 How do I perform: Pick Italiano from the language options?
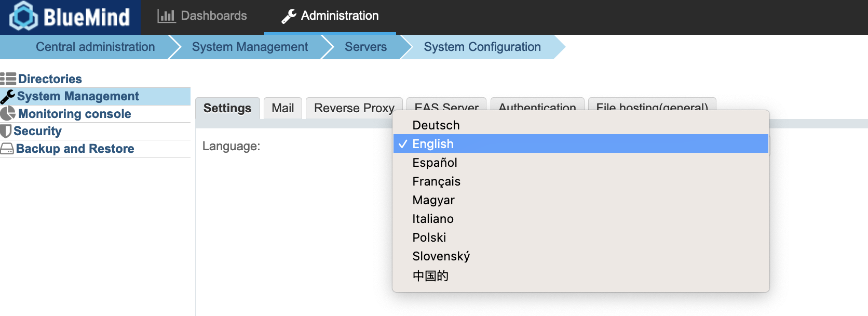pos(432,219)
